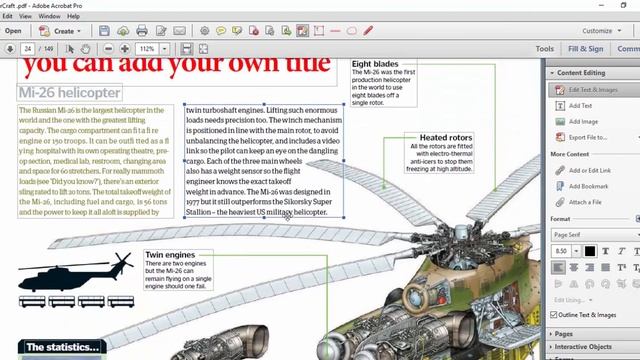This screenshot has height=360, width=640.
Task: Select the crop box toolbar icon
Action: click(x=319, y=31)
